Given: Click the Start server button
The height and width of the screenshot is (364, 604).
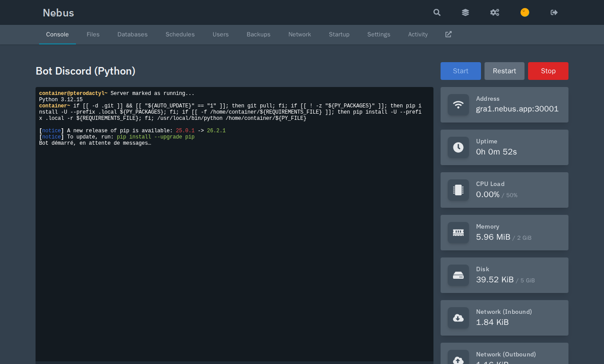Looking at the screenshot, I should [461, 71].
